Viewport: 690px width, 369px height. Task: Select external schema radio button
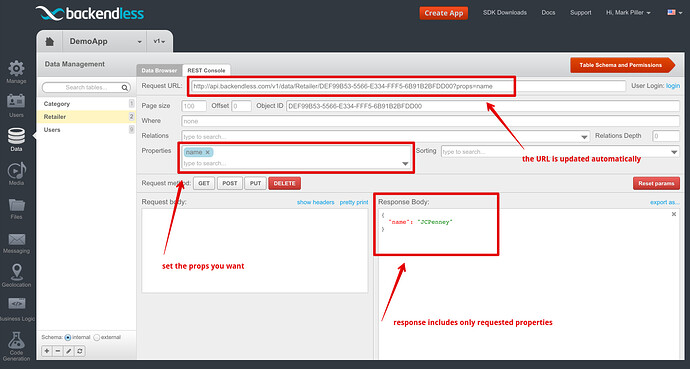click(x=96, y=337)
